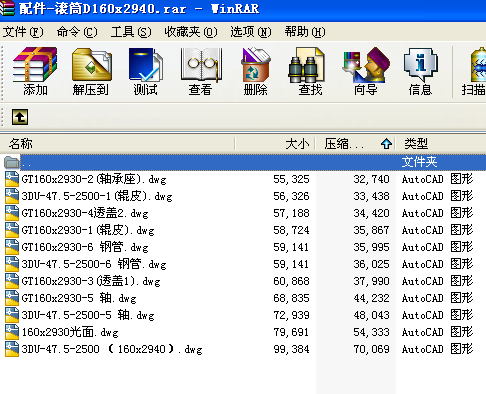Open the 文件(F) menu
Screen dimensions: 486x394
pyautogui.click(x=23, y=32)
